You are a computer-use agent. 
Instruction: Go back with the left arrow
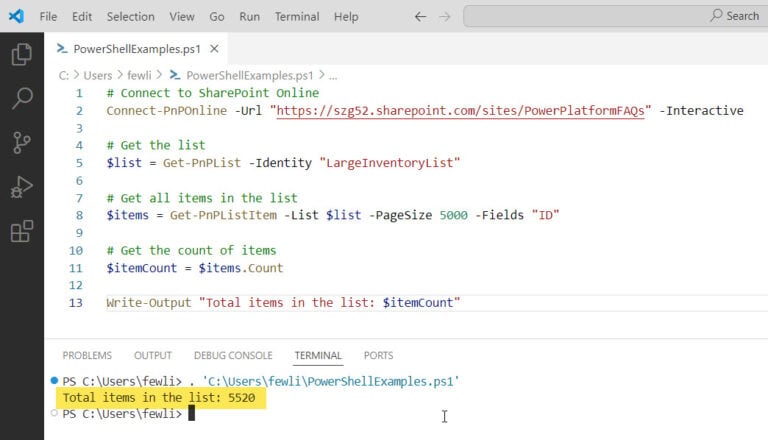pos(420,17)
